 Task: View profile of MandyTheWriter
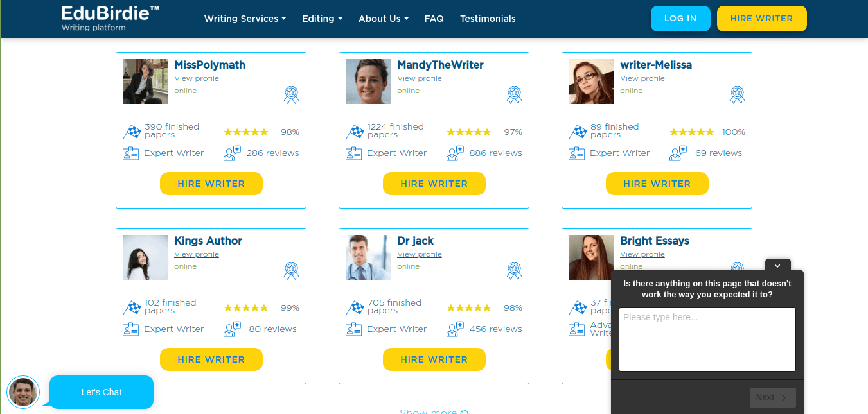(x=420, y=78)
